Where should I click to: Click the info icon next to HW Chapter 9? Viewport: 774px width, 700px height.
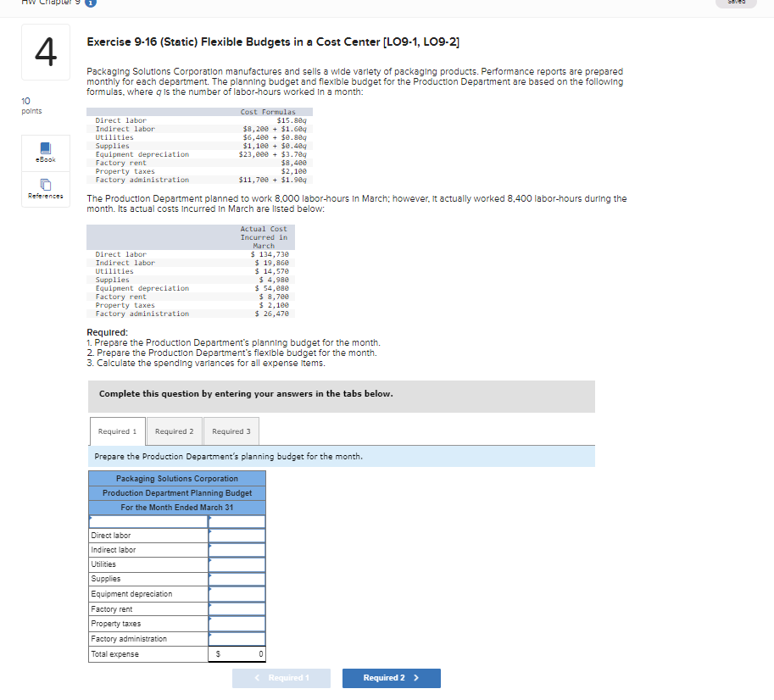pyautogui.click(x=90, y=4)
